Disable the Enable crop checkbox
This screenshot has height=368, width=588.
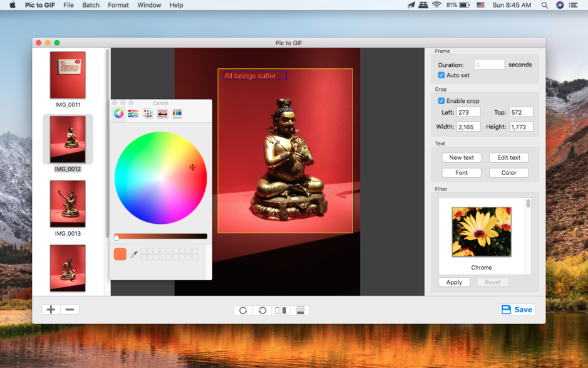tap(441, 101)
